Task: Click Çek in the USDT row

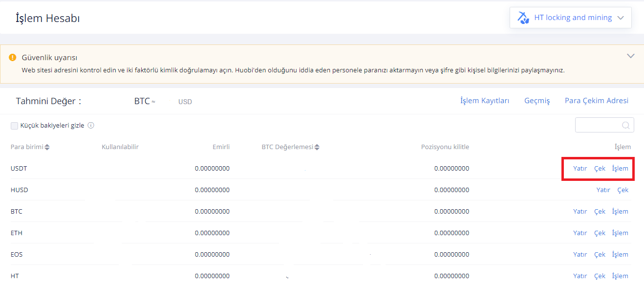Action: coord(600,169)
